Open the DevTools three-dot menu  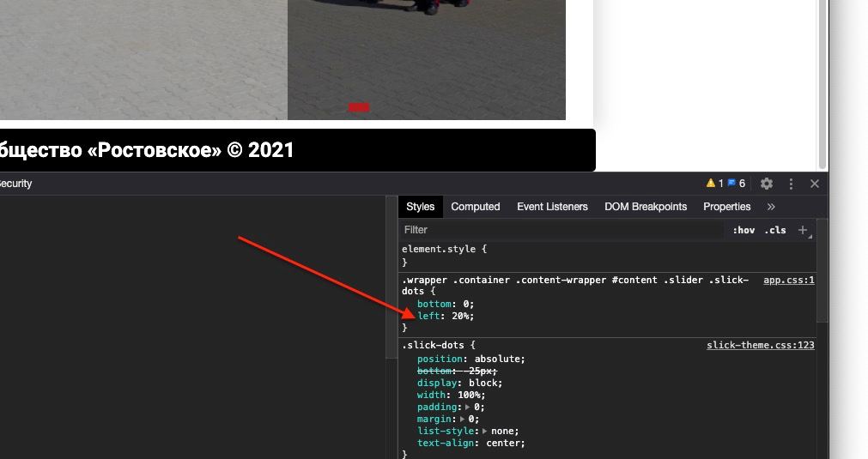point(791,184)
